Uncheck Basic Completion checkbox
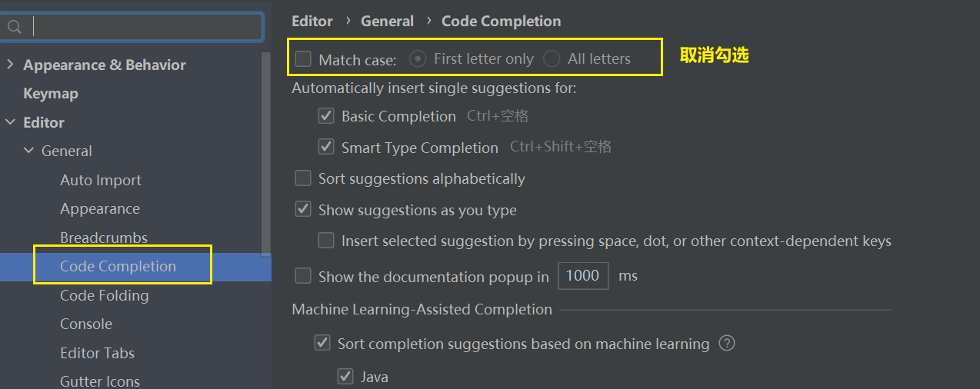The width and height of the screenshot is (980, 389). point(326,116)
